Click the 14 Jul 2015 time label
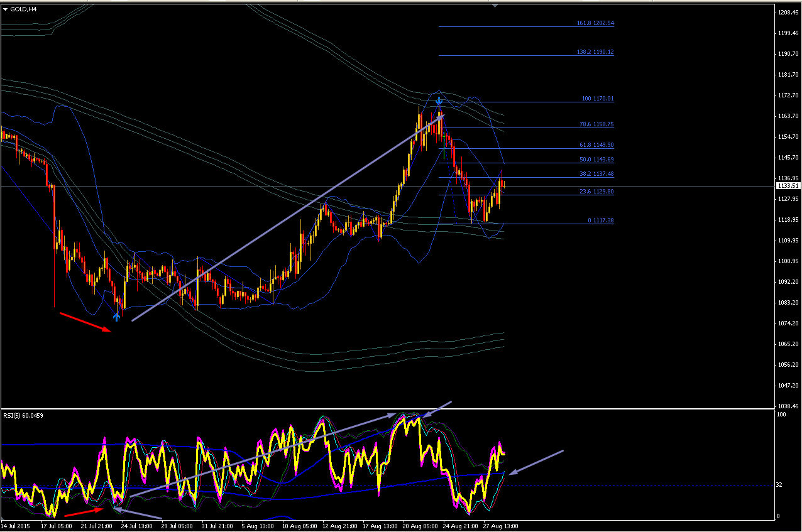 16,526
